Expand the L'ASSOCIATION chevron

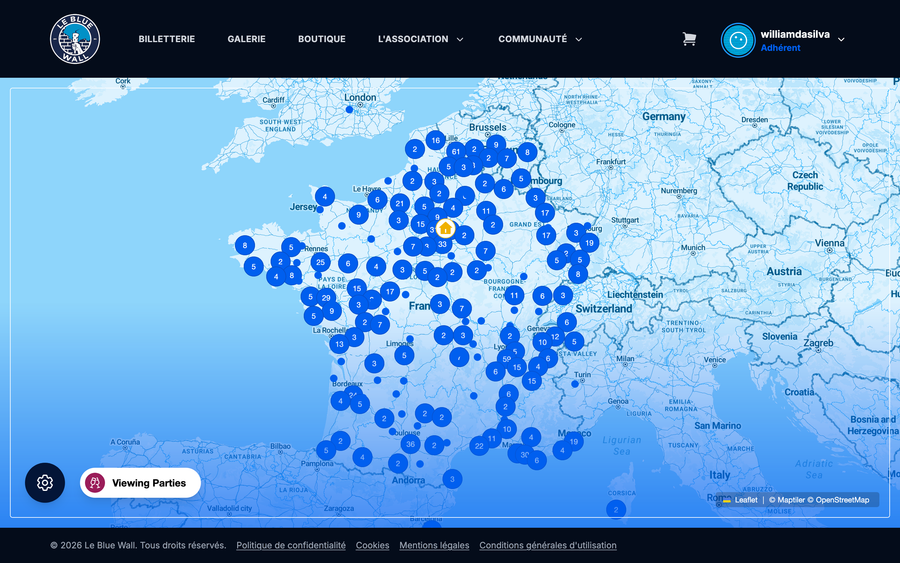click(460, 40)
